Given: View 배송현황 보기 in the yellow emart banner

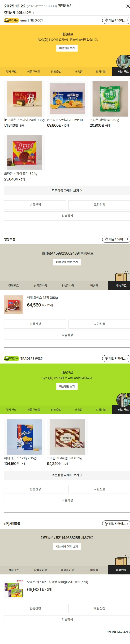Looking at the screenshot, I should click(x=67, y=48).
